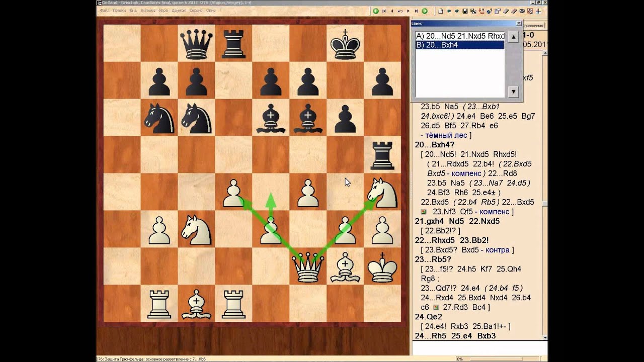Open the Правка menu
The height and width of the screenshot is (362, 644).
[x=120, y=11]
